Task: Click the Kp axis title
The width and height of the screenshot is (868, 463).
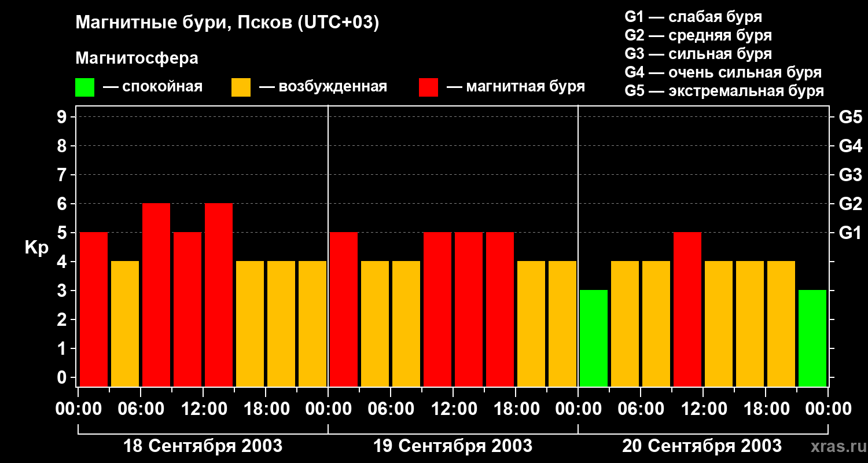Action: [36, 249]
